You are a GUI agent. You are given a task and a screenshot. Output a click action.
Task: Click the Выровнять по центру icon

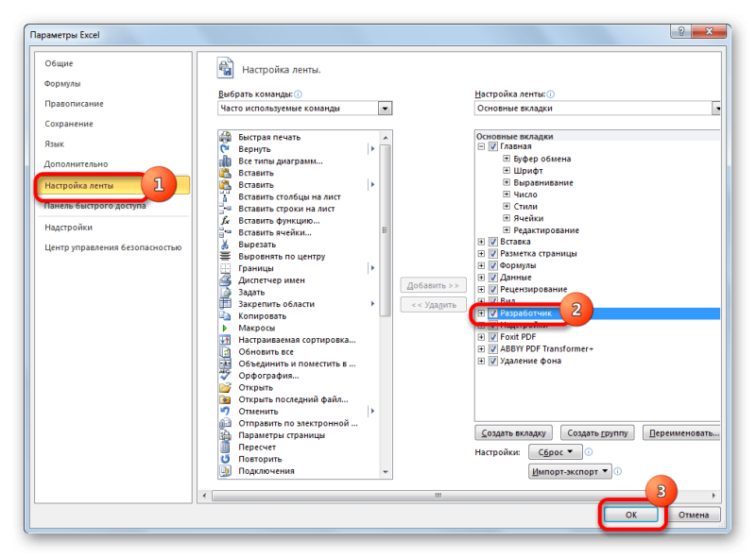[x=225, y=257]
